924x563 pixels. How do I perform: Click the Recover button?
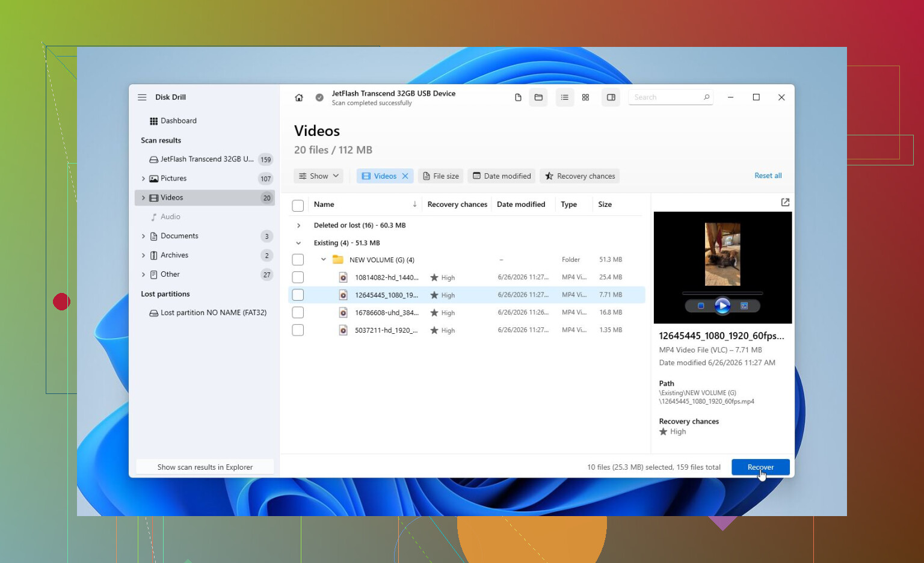[760, 467]
